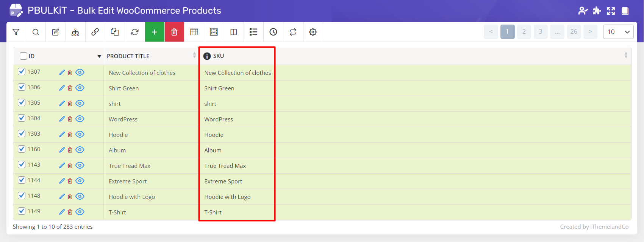Click the green add new product button
Viewport: 644px width, 242px height.
[x=155, y=32]
